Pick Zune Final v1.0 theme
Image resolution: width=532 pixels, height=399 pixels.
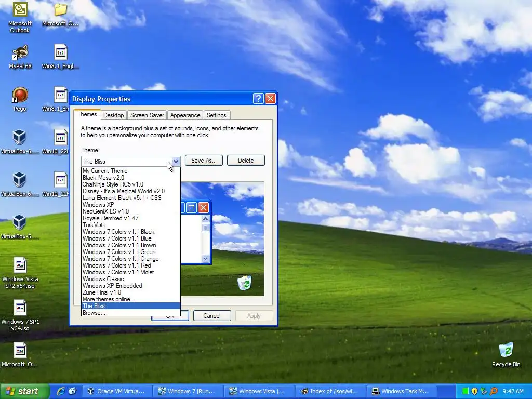tap(130, 292)
